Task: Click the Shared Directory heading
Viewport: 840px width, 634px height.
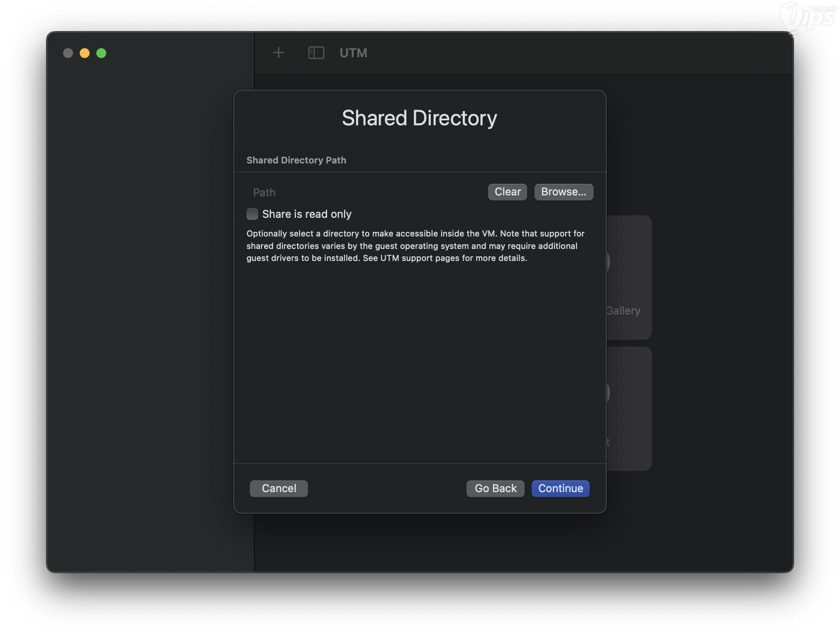Action: pyautogui.click(x=419, y=118)
